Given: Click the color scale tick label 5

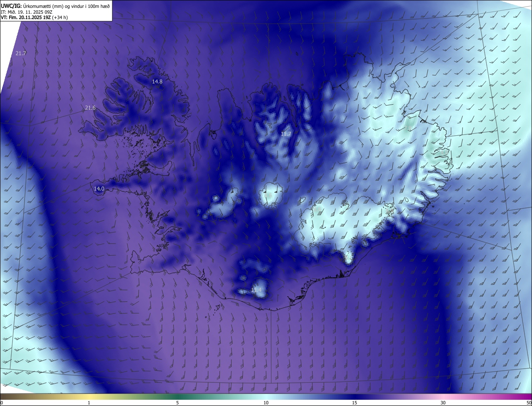Looking at the screenshot, I should 177,403.
